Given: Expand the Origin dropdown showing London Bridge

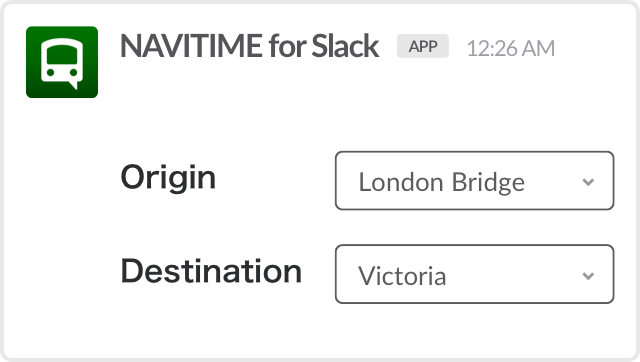Looking at the screenshot, I should tap(474, 181).
